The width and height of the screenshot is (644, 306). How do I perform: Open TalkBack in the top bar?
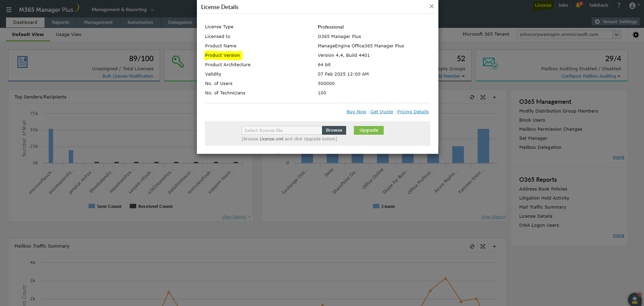(598, 5)
